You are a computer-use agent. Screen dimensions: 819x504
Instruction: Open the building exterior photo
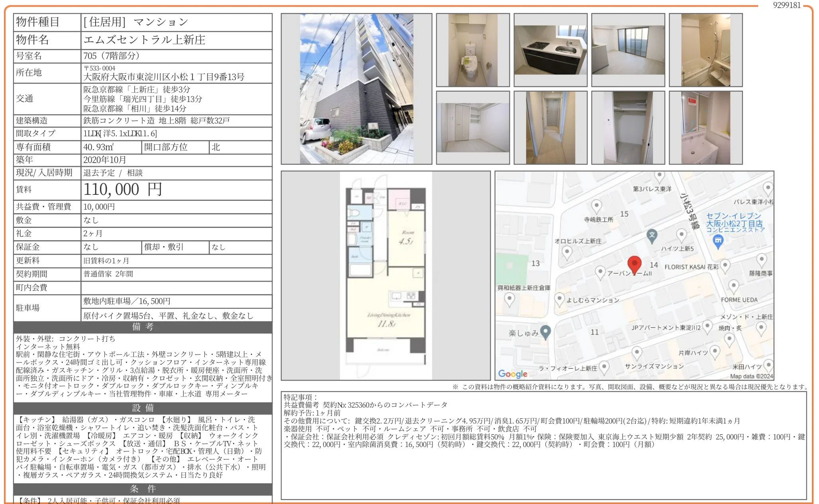coord(356,89)
